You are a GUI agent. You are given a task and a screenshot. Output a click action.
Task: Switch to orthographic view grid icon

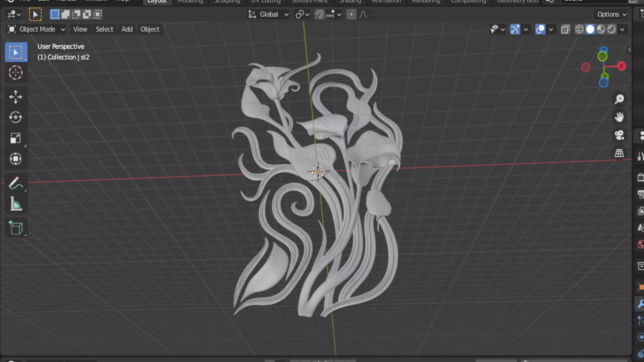(619, 153)
